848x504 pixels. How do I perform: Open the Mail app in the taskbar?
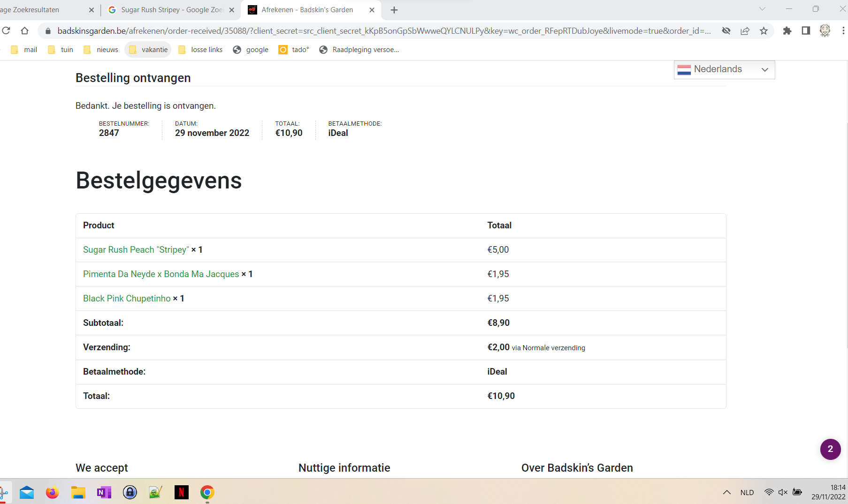[27, 492]
